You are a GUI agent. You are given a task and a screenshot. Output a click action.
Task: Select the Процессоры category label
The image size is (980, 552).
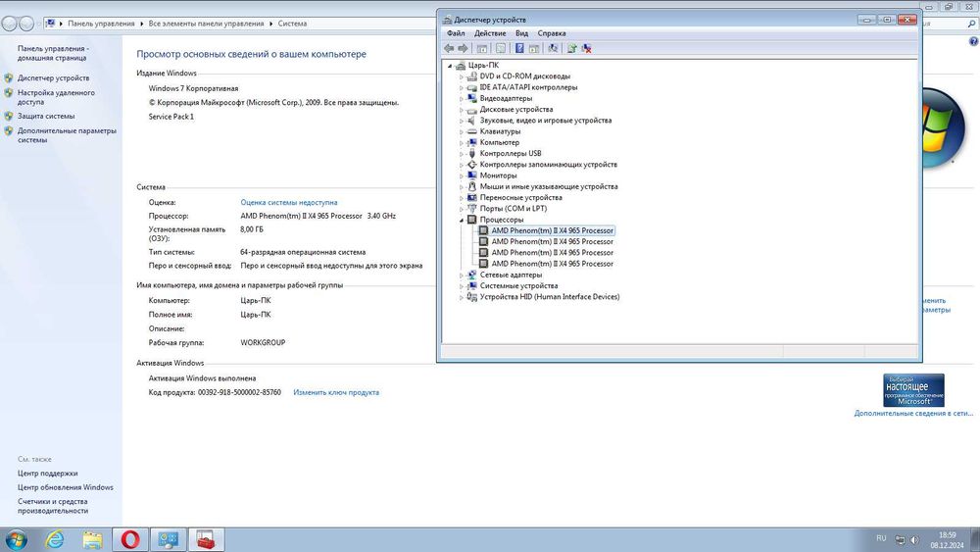(x=501, y=220)
